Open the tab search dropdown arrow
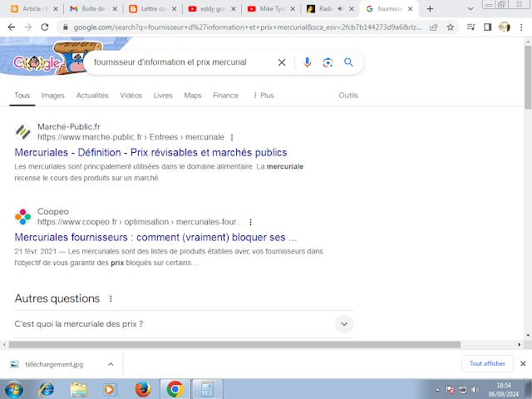Image resolution: width=532 pixels, height=399 pixels. click(470, 9)
